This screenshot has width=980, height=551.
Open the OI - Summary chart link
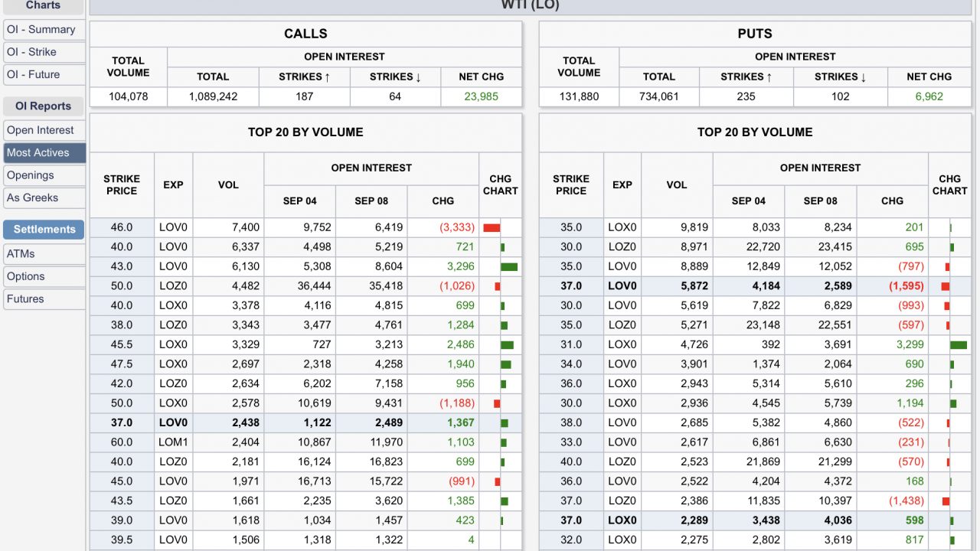point(41,30)
